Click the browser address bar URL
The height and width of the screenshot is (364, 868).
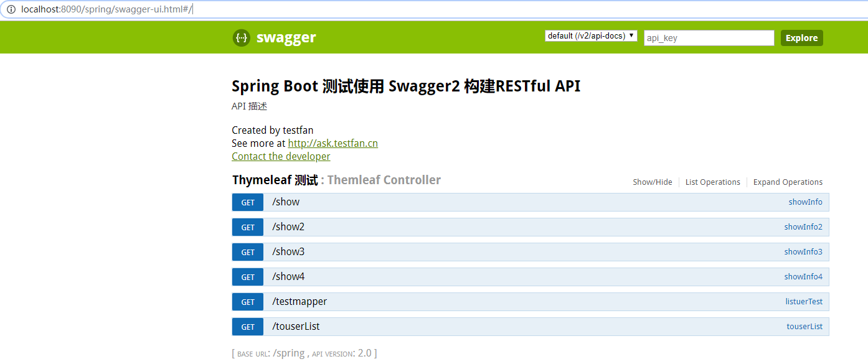(x=106, y=9)
